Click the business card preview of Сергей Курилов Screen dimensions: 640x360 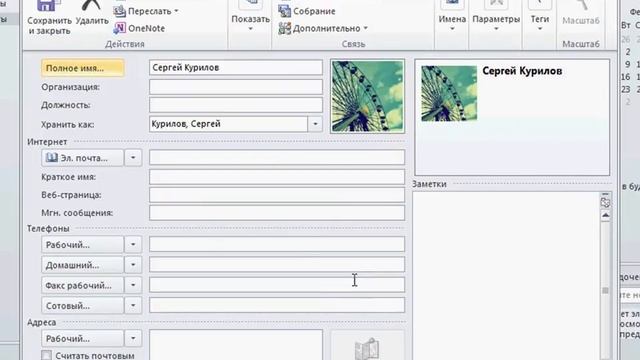(x=512, y=117)
